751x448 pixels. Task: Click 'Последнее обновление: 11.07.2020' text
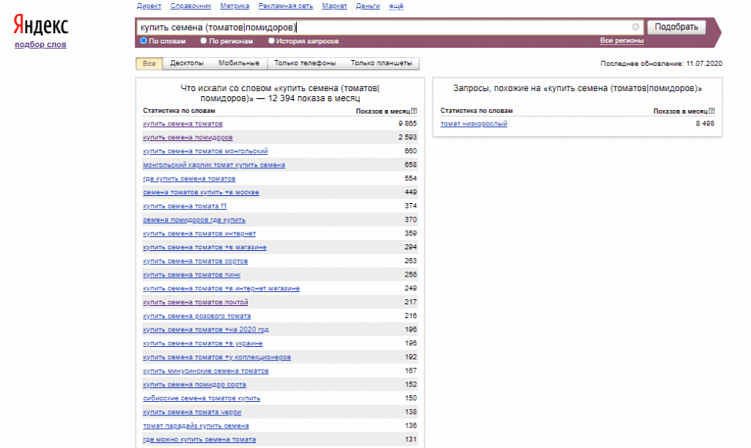coord(661,63)
